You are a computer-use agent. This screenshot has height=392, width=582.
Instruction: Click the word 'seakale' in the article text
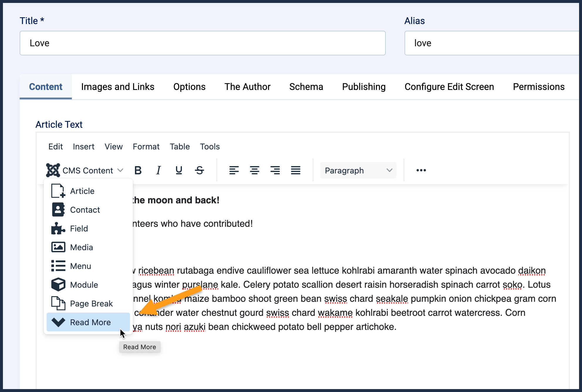pos(392,299)
